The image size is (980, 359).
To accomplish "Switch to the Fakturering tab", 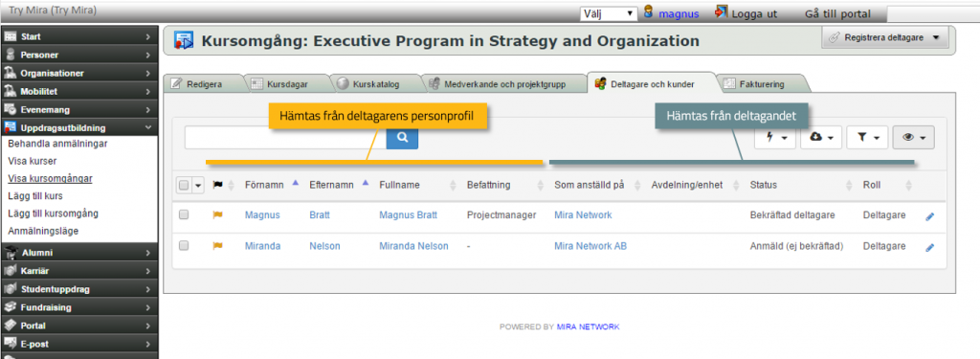I will pyautogui.click(x=761, y=83).
